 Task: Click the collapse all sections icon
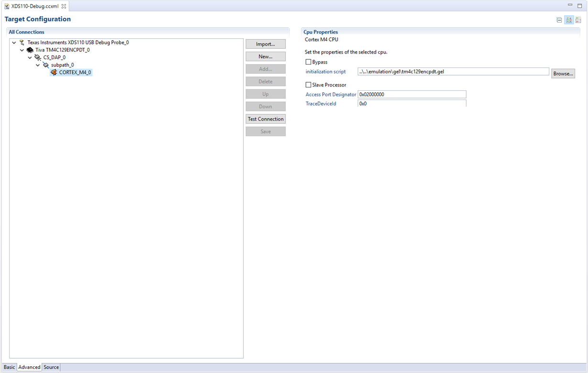pos(559,20)
